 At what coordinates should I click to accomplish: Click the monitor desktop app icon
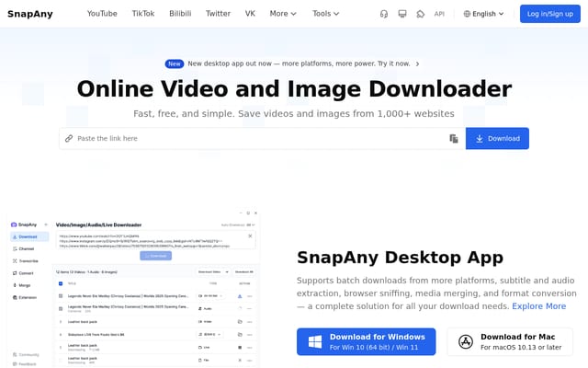(x=402, y=14)
